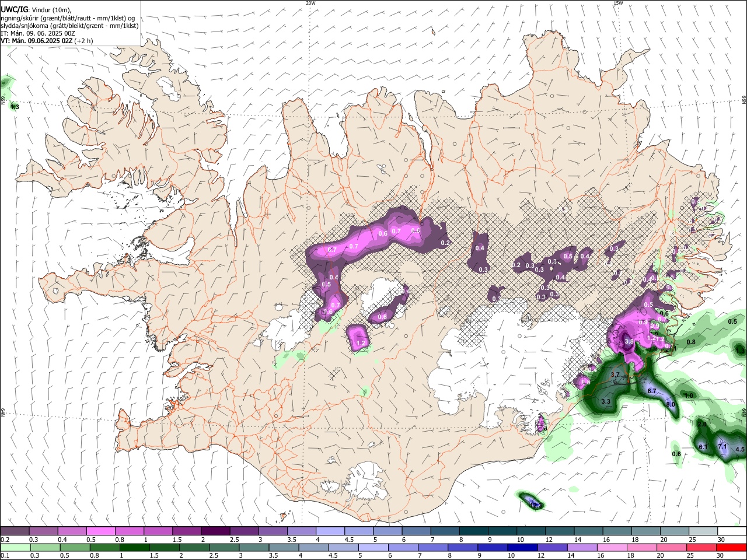This screenshot has height=560, width=747.
Task: Select the lilac 14–16 swatch, bottom legend row
Action: click(582, 548)
